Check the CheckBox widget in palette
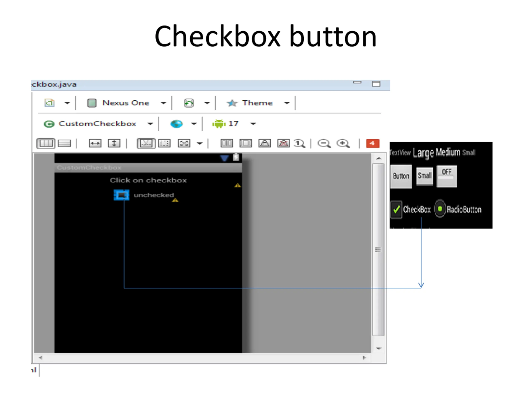532x399 pixels. (x=411, y=209)
